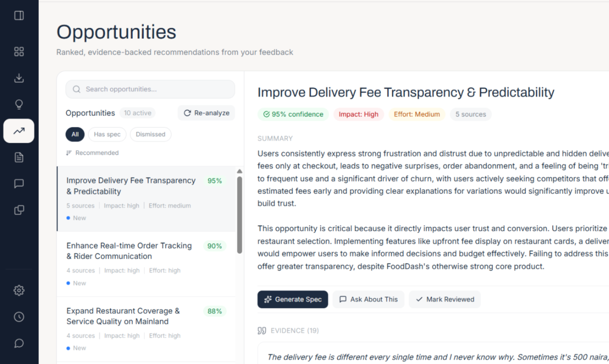Click the Ask About This button
The height and width of the screenshot is (364, 609).
click(x=368, y=299)
